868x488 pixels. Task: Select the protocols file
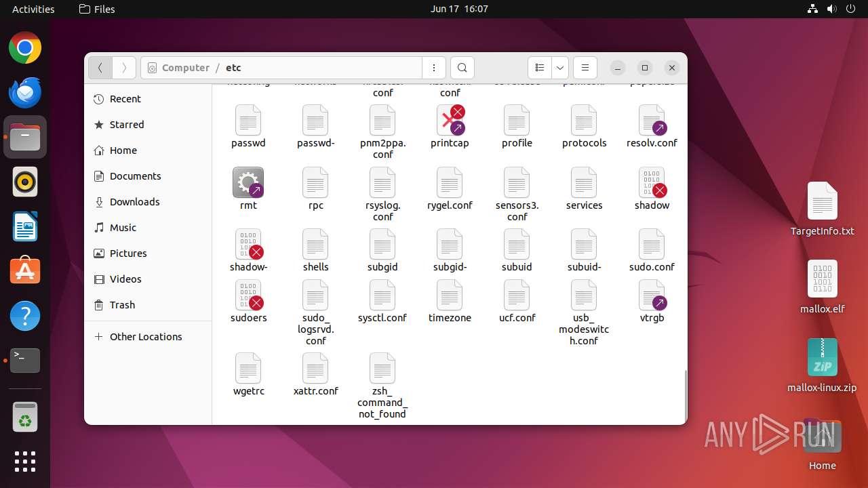(x=584, y=120)
